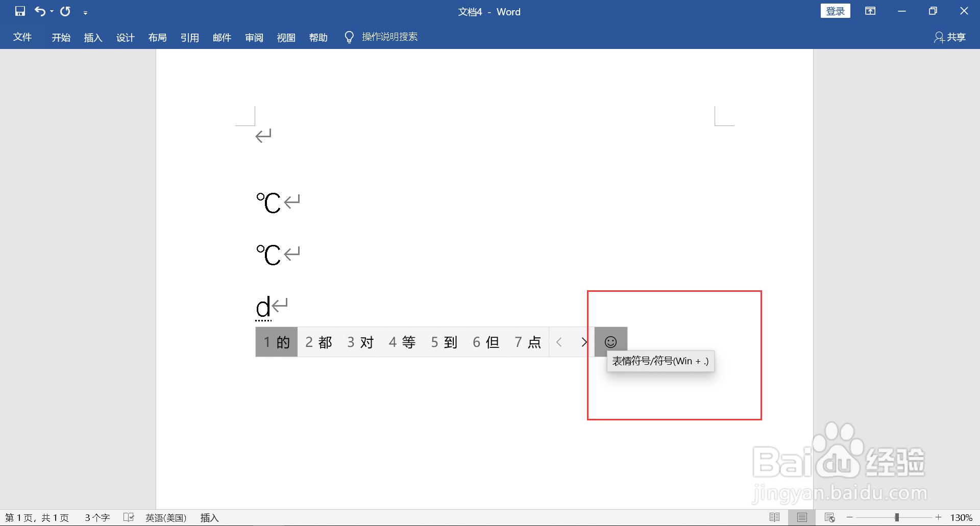Viewport: 980px width, 526px height.
Task: Restore down the Word window
Action: [933, 11]
